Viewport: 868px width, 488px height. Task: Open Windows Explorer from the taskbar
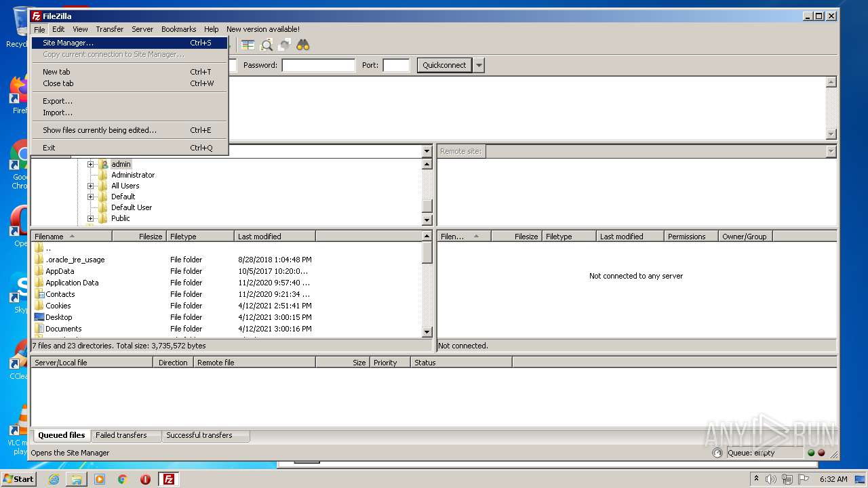click(x=77, y=479)
